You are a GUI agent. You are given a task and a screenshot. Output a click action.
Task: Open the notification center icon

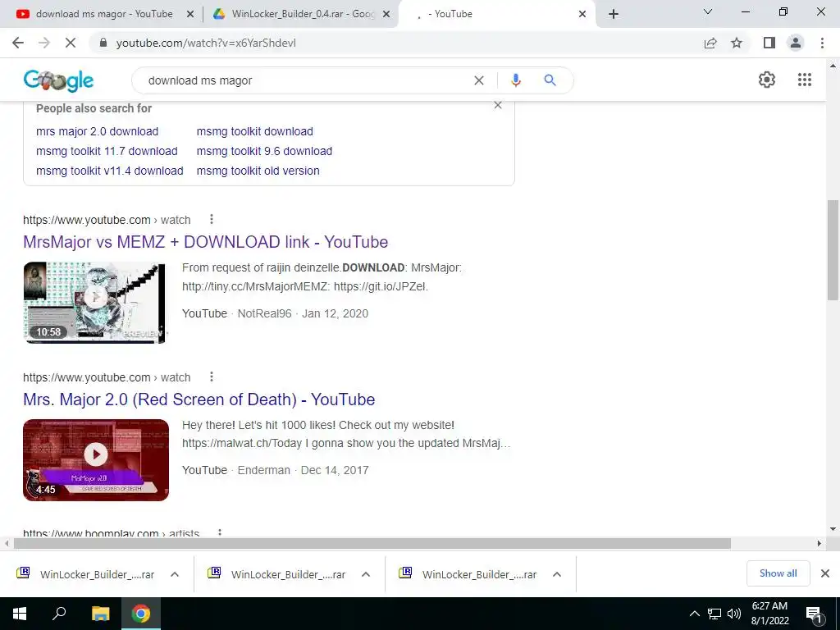click(x=814, y=614)
